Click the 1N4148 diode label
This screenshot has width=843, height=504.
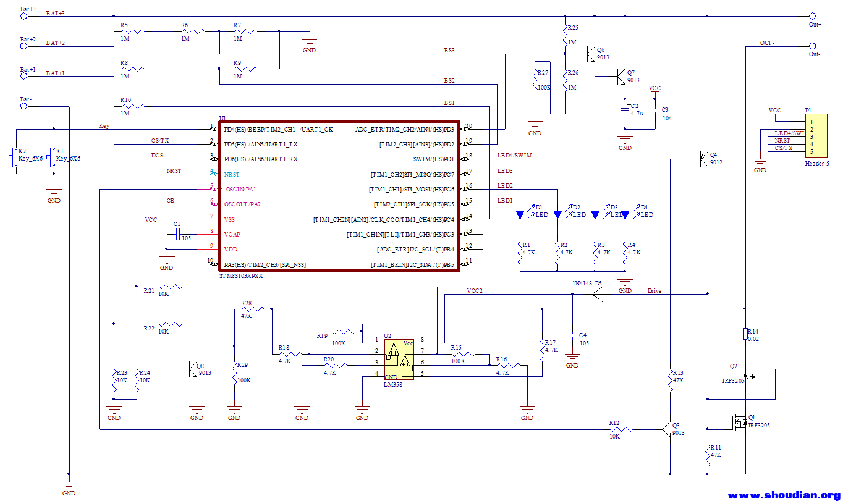[582, 283]
